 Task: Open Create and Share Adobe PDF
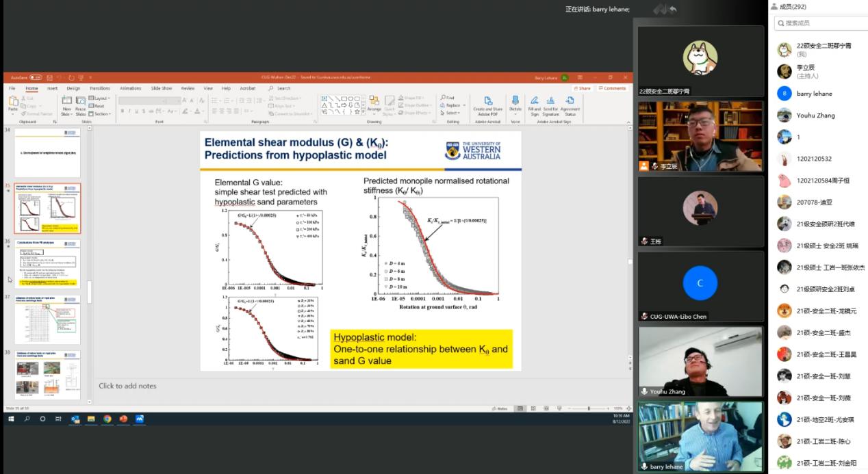coord(487,102)
